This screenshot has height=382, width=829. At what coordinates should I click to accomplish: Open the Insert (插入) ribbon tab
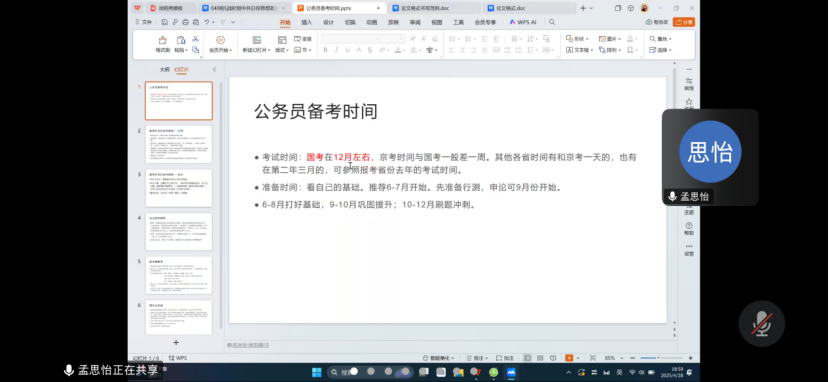(x=307, y=22)
